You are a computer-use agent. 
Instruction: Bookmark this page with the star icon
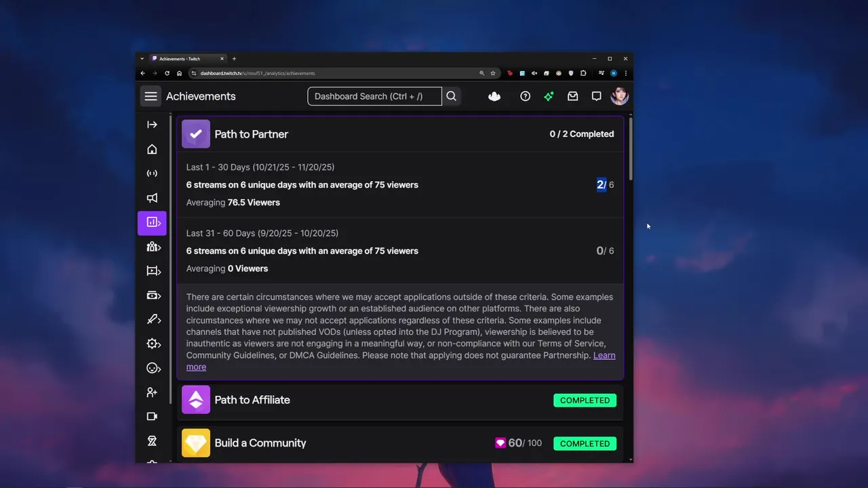(493, 73)
